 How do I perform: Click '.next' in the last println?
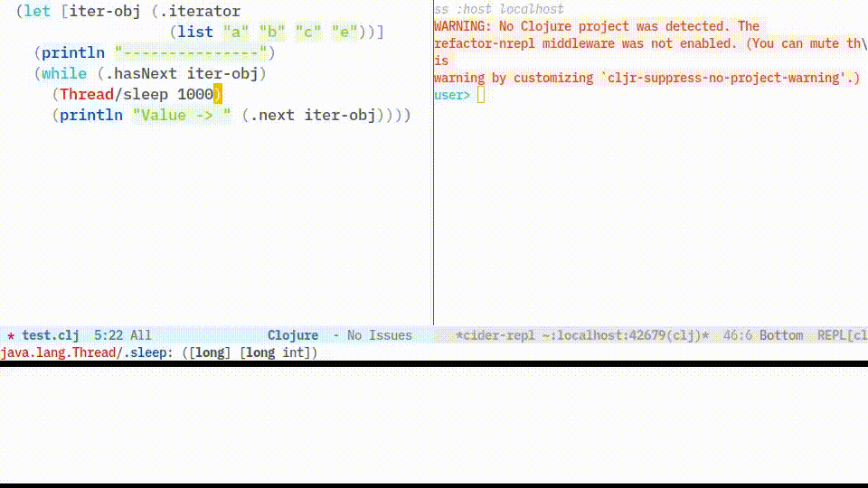[x=272, y=115]
